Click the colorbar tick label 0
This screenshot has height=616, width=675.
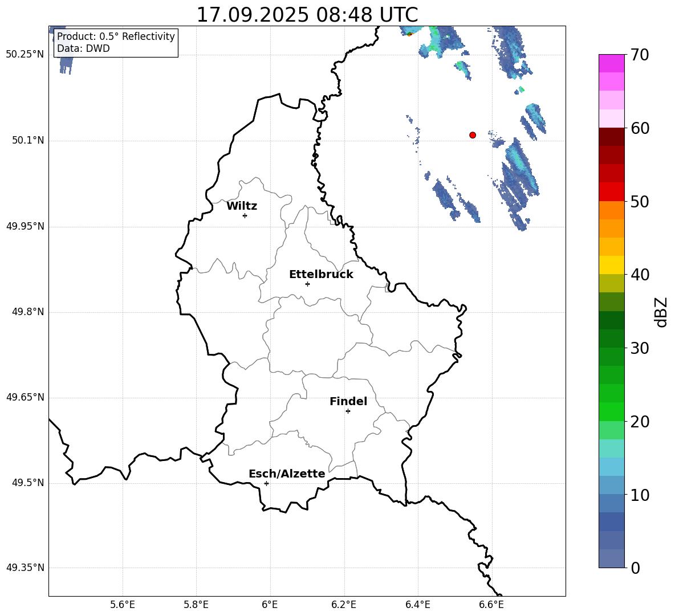click(x=635, y=568)
